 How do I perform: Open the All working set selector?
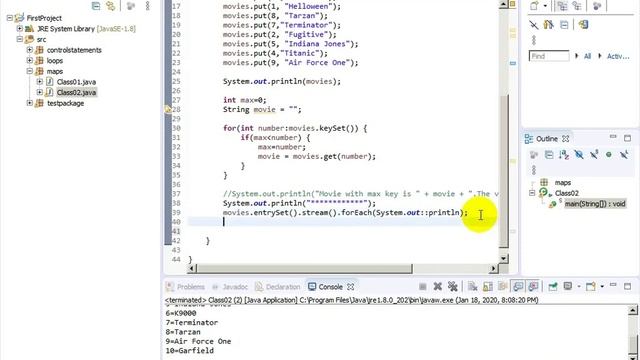pyautogui.click(x=587, y=56)
